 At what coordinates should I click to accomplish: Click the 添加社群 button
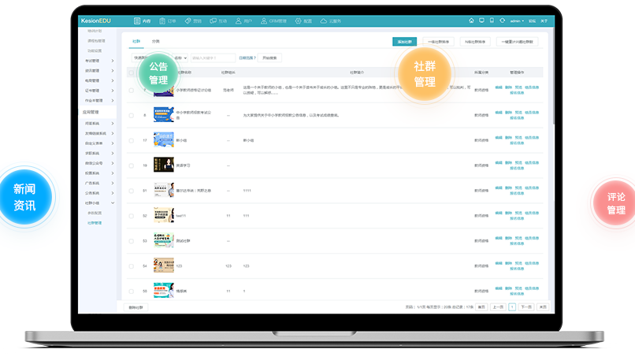[x=404, y=42]
